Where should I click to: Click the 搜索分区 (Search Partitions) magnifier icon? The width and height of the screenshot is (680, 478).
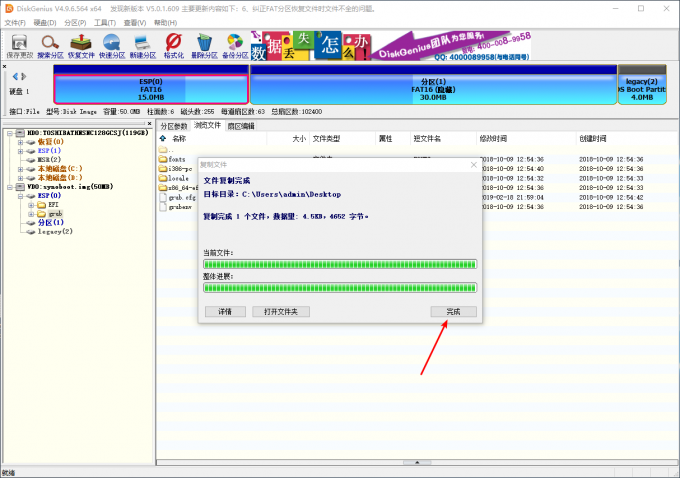[50, 44]
